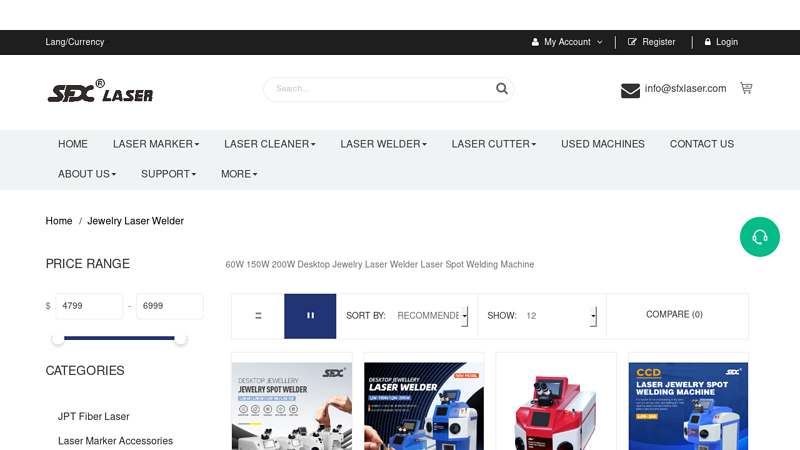800x450 pixels.
Task: Click the email envelope icon
Action: click(x=630, y=90)
